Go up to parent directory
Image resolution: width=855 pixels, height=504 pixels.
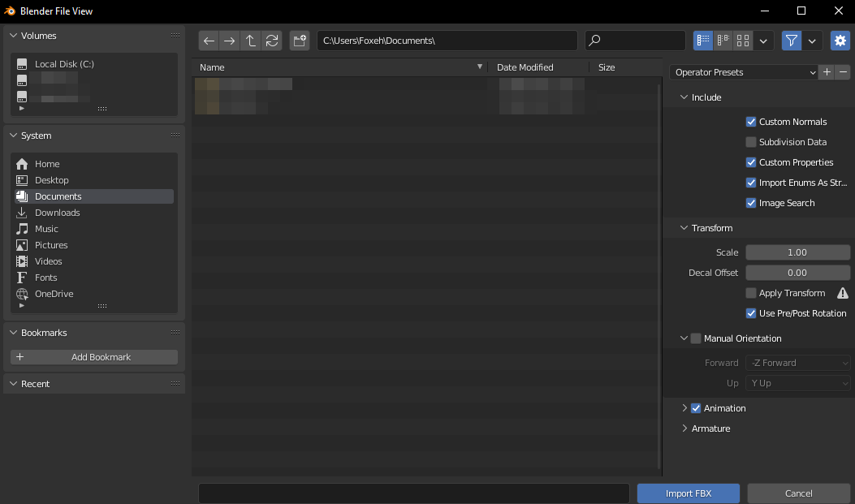click(x=250, y=41)
